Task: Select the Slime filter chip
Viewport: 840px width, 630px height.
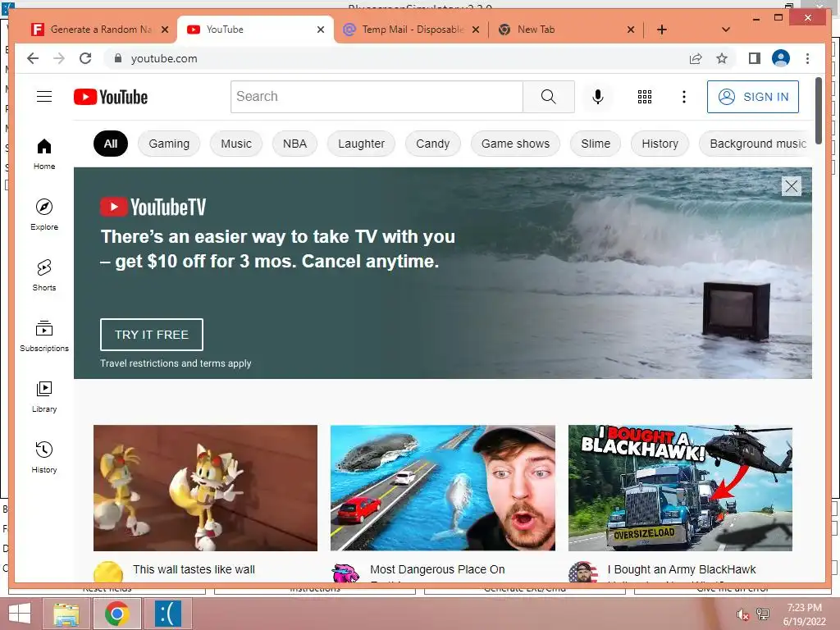Action: pos(596,144)
